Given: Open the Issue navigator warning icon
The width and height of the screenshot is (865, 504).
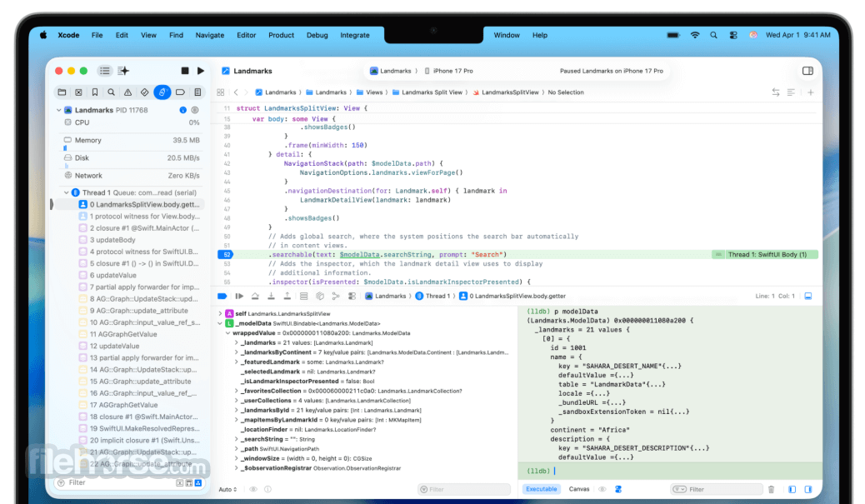Looking at the screenshot, I should (128, 92).
